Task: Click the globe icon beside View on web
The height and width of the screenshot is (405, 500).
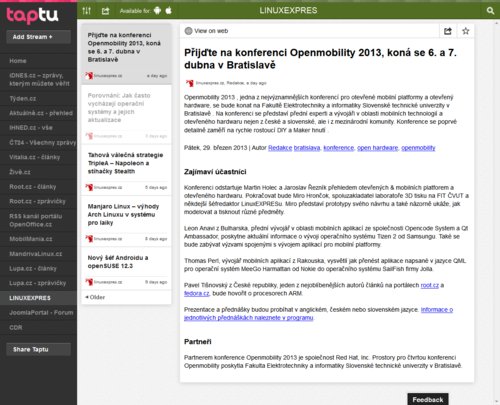Action: click(x=188, y=31)
